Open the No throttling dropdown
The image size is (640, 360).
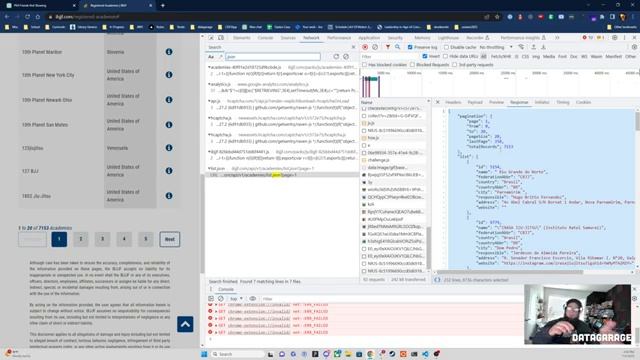pyautogui.click(x=496, y=47)
